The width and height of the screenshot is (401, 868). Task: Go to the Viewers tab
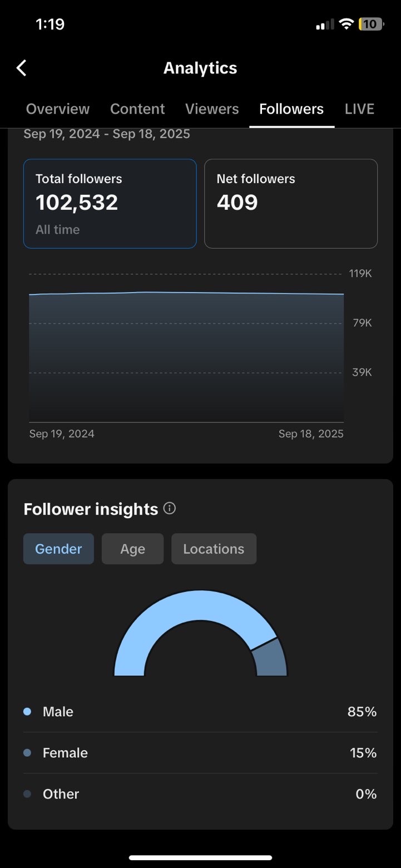[212, 109]
